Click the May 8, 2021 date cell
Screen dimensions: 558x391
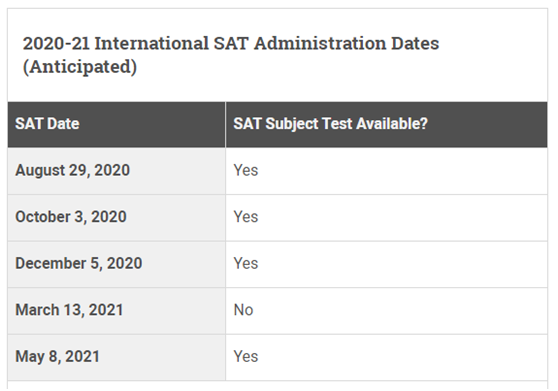pos(116,357)
